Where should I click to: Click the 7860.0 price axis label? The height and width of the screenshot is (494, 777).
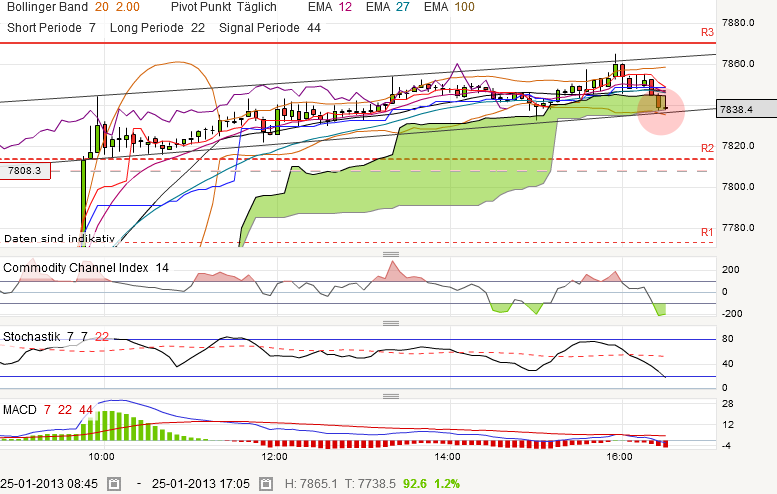[738, 63]
